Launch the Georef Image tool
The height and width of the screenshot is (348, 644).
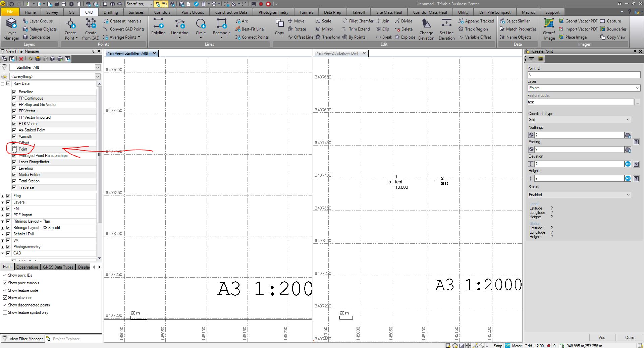[x=549, y=29]
